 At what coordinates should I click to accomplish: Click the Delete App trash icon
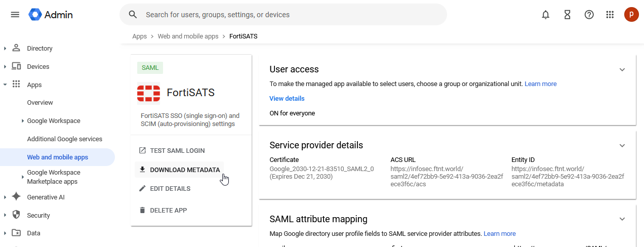142,210
